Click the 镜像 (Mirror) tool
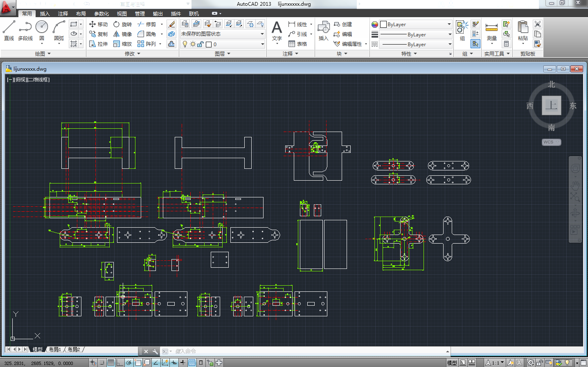 pos(122,34)
